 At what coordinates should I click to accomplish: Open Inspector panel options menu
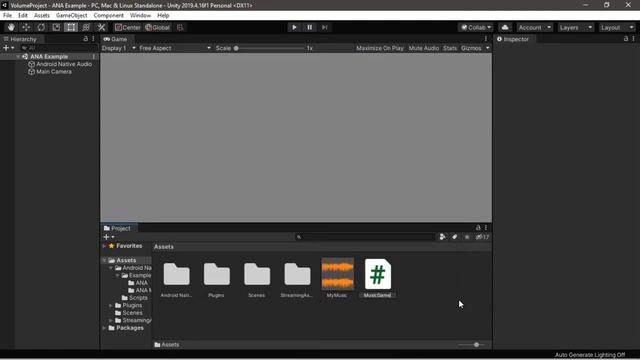[x=633, y=39]
